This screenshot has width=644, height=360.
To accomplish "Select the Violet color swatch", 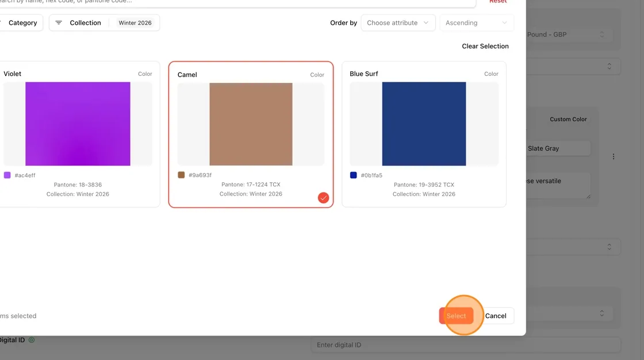I will [78, 124].
